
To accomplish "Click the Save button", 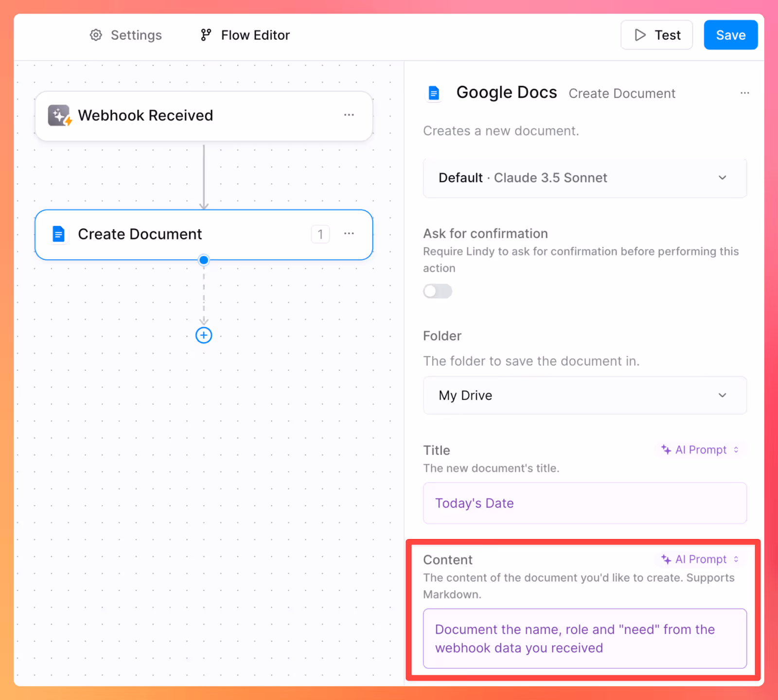I will point(731,35).
